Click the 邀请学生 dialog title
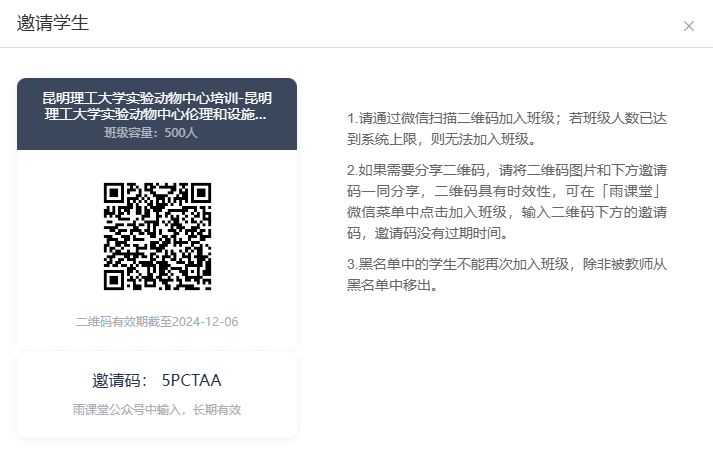The image size is (713, 464). (x=53, y=23)
